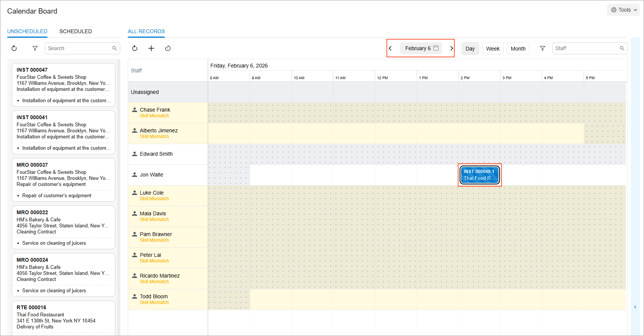Click Skill Mismatch under Peter Lai
The image size is (644, 336).
tap(154, 261)
